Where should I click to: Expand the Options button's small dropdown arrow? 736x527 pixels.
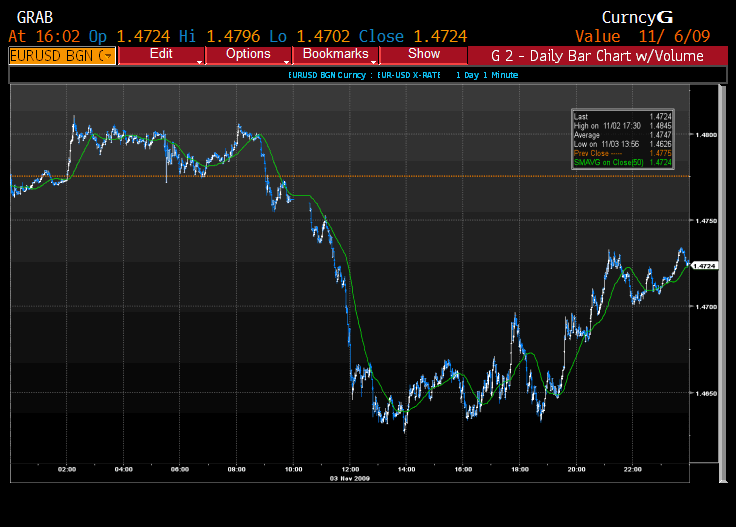point(287,62)
